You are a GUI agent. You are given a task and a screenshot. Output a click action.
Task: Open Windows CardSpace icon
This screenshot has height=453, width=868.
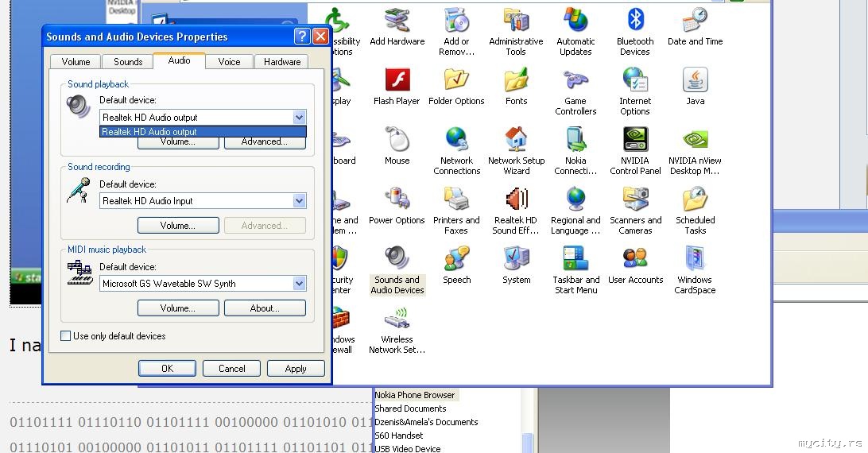click(x=695, y=270)
